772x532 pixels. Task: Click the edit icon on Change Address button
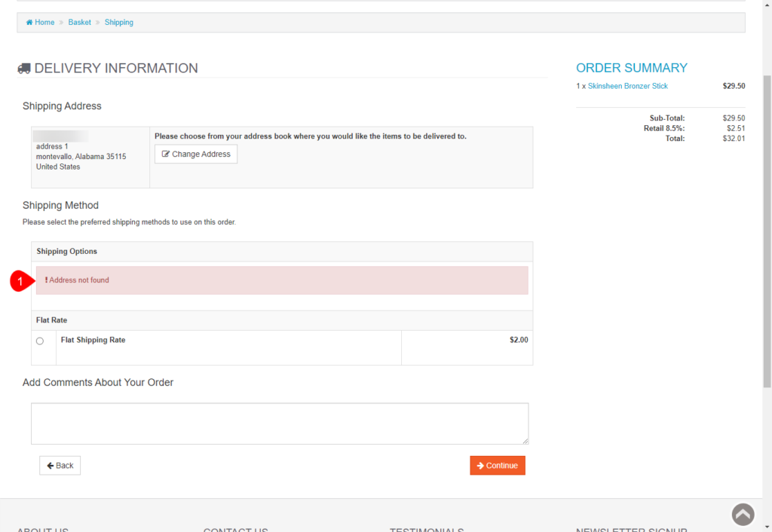(165, 154)
